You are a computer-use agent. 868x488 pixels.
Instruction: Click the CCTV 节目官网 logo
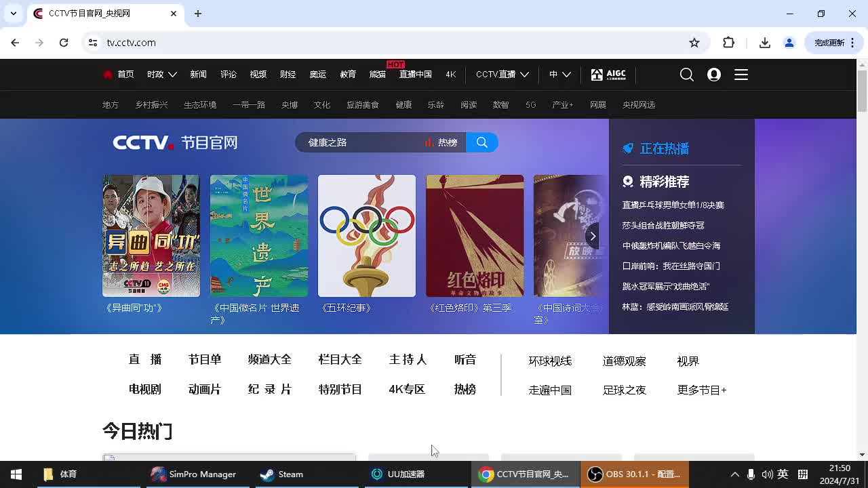click(175, 142)
